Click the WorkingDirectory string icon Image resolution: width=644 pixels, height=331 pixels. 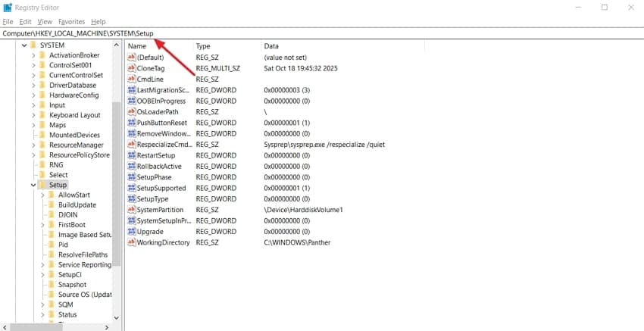click(131, 242)
